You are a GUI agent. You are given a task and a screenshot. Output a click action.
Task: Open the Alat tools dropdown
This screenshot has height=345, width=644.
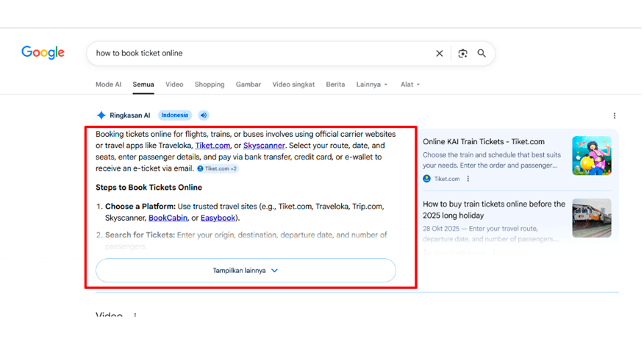click(x=410, y=85)
